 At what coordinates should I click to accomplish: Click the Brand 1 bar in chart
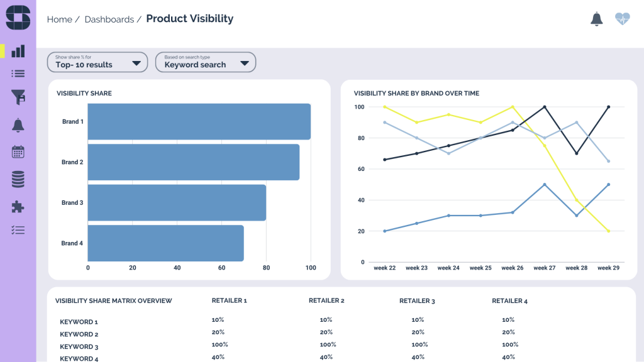tap(199, 121)
